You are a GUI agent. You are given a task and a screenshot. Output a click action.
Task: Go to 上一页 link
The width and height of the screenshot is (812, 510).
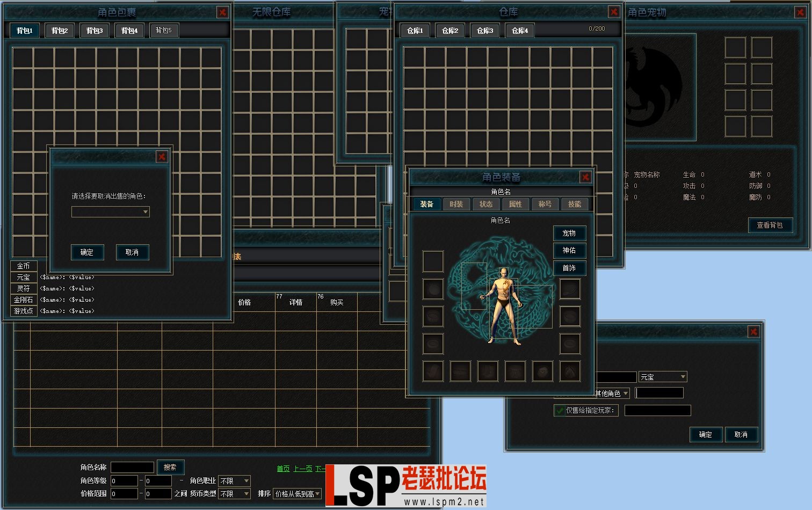click(303, 469)
